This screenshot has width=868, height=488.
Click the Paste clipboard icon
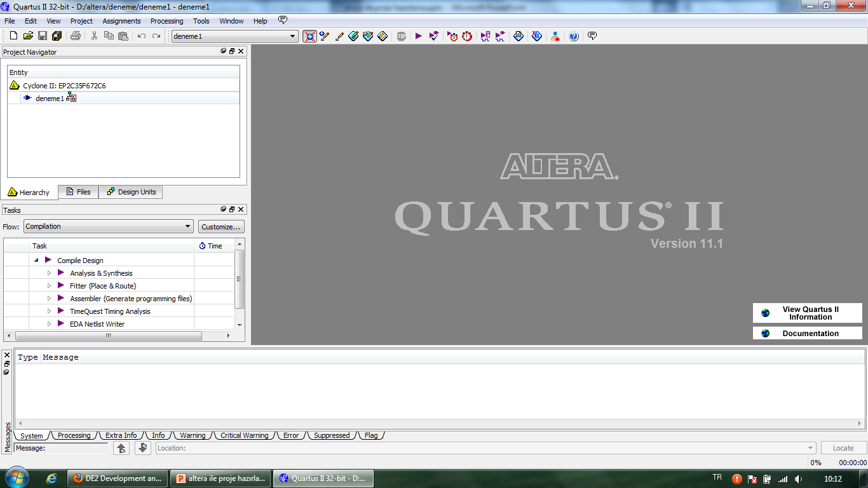pos(123,36)
